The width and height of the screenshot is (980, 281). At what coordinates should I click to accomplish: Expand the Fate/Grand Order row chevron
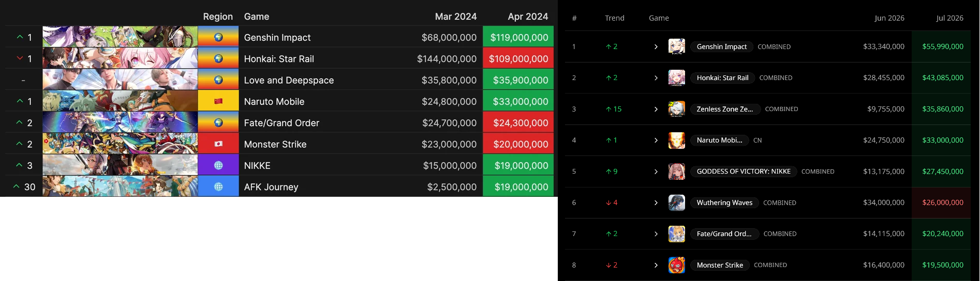point(656,234)
